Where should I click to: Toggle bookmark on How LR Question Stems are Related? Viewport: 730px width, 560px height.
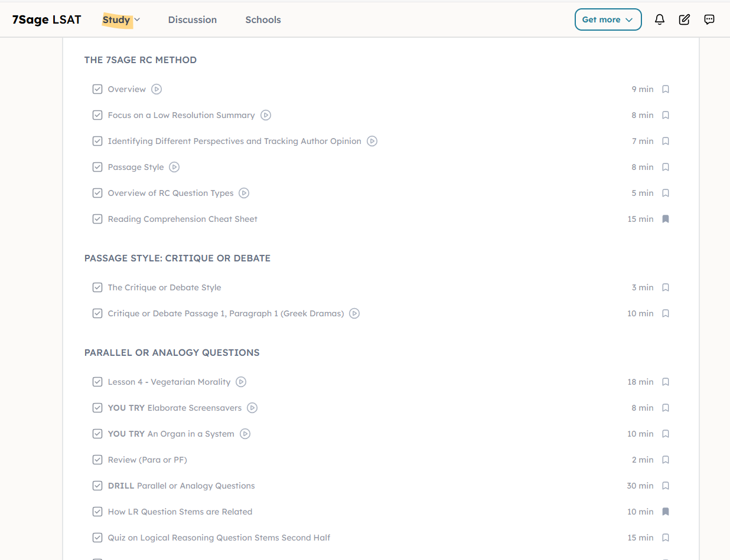pos(666,512)
